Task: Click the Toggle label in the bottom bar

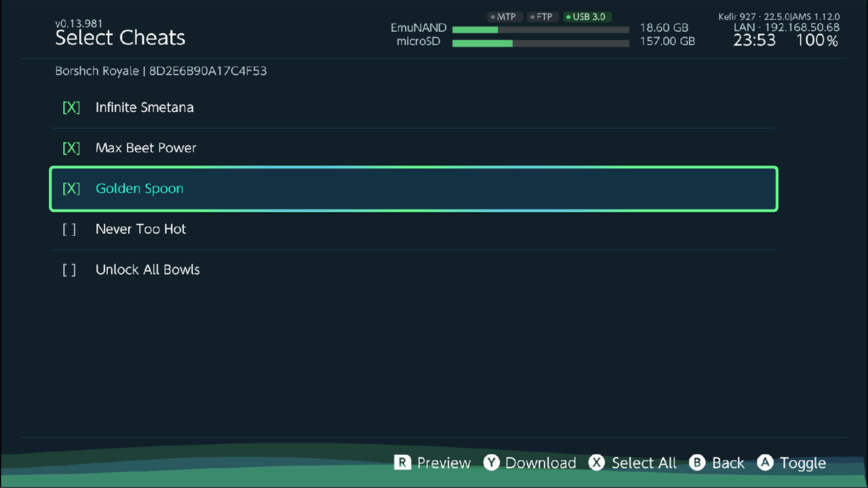Action: click(803, 464)
